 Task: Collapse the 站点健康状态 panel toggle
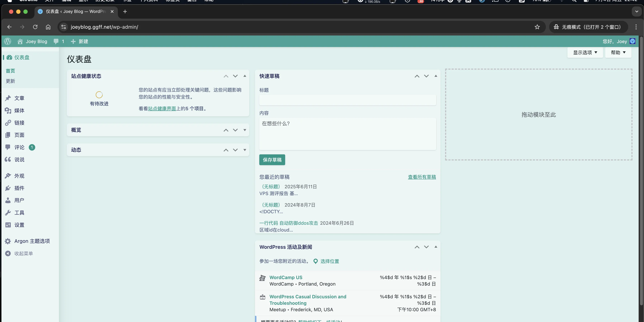pos(245,76)
